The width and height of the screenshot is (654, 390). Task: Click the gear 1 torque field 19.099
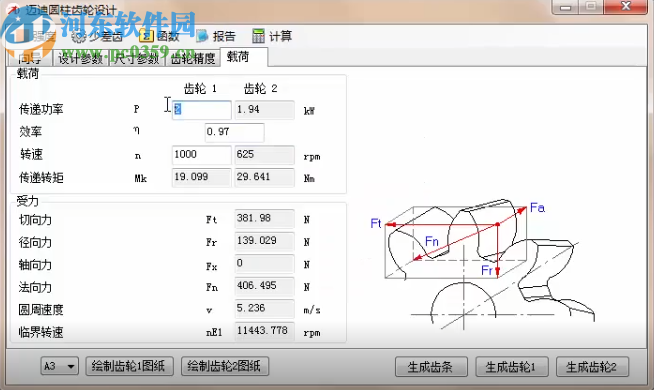[201, 177]
